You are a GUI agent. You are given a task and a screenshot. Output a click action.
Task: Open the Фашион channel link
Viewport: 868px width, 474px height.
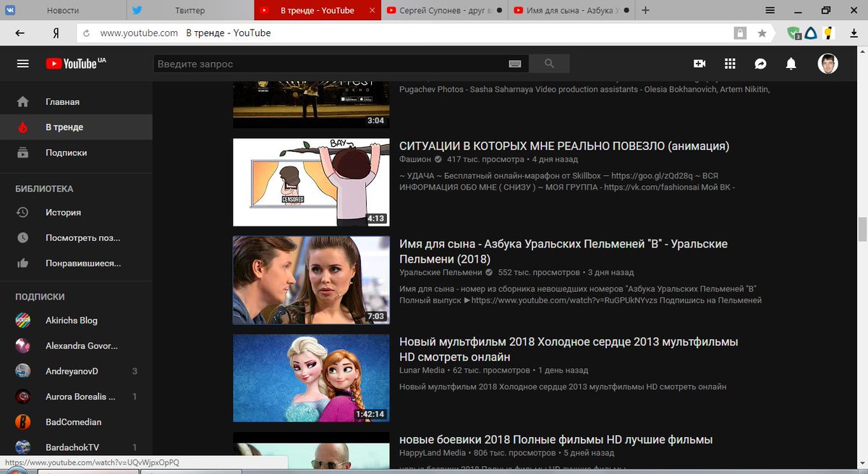tap(415, 159)
